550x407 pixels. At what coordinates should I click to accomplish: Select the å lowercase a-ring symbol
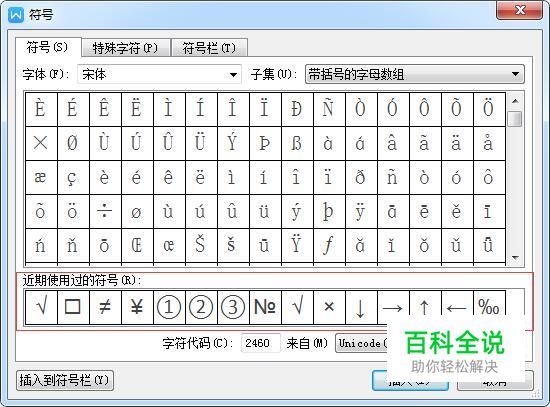pos(489,143)
